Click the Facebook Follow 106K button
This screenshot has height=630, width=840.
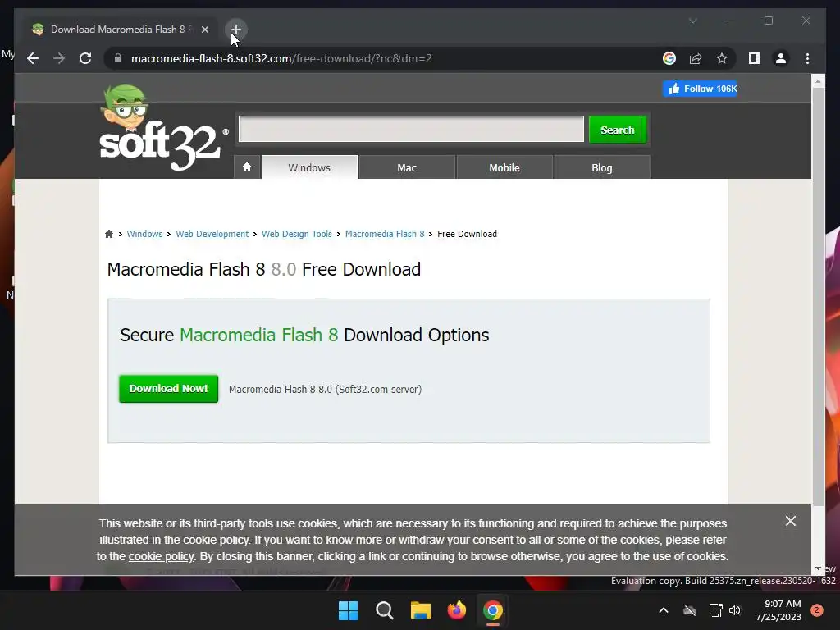[700, 89]
